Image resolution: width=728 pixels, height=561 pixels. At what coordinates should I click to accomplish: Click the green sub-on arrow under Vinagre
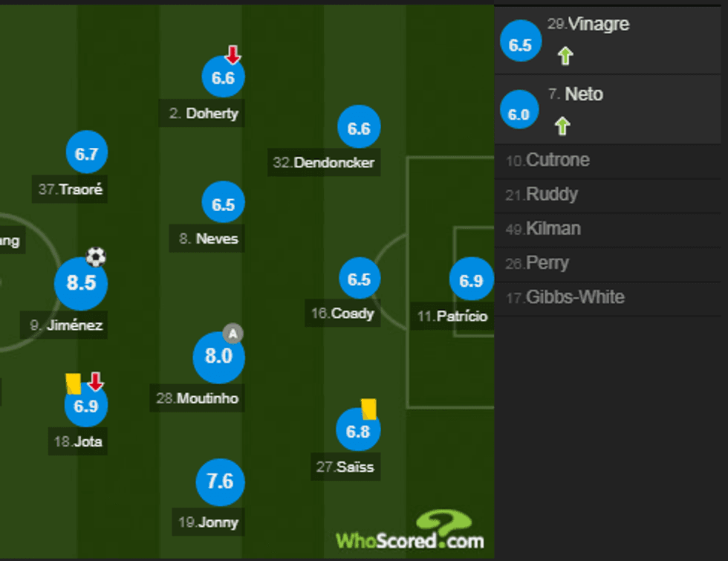[565, 56]
